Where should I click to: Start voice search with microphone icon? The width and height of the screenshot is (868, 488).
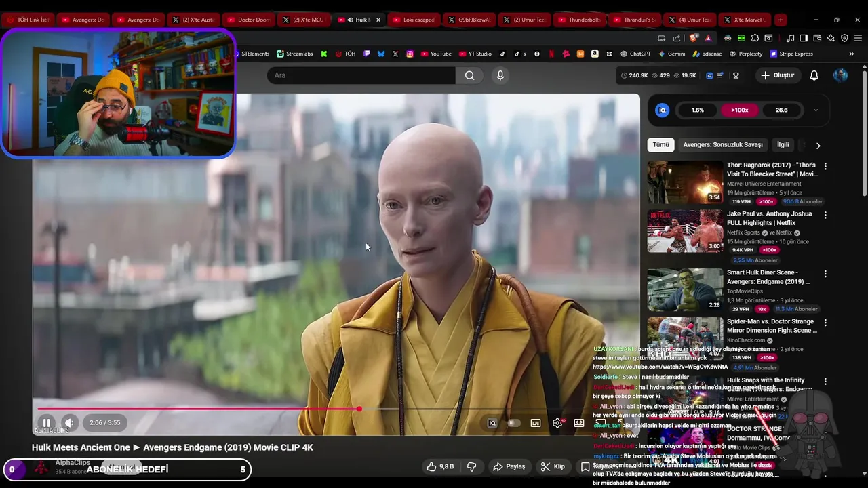(x=500, y=75)
